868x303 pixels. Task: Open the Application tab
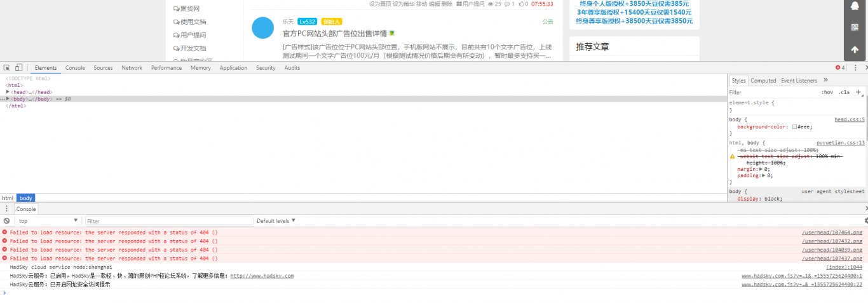[x=233, y=68]
